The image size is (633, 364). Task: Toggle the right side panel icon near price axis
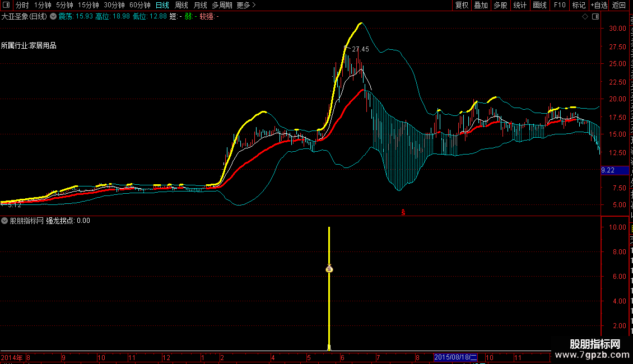tap(594, 17)
